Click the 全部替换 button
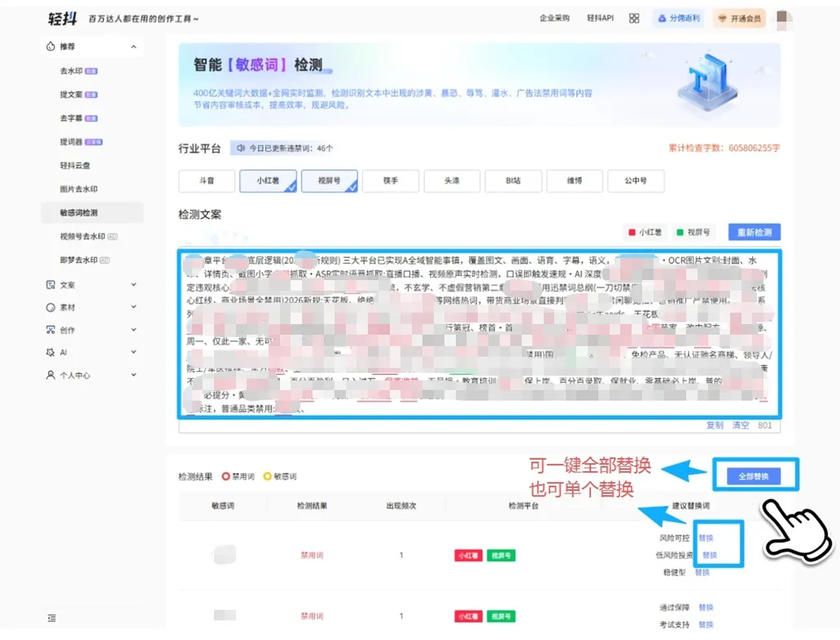 pyautogui.click(x=754, y=476)
